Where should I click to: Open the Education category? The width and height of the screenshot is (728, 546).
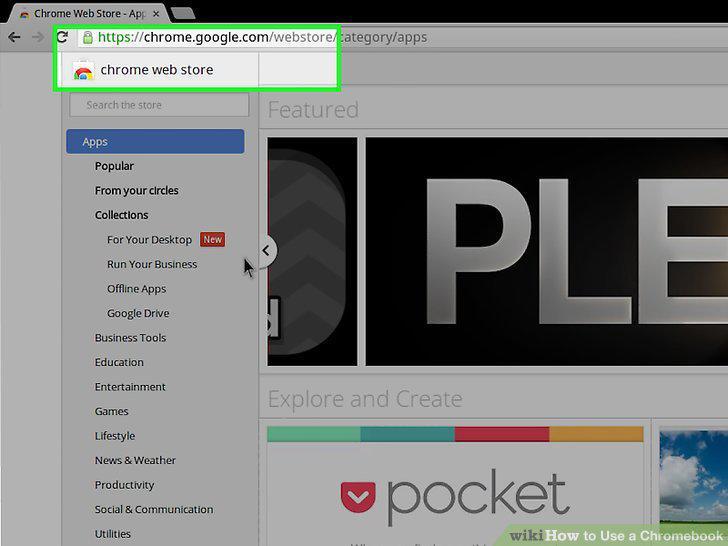tap(119, 363)
